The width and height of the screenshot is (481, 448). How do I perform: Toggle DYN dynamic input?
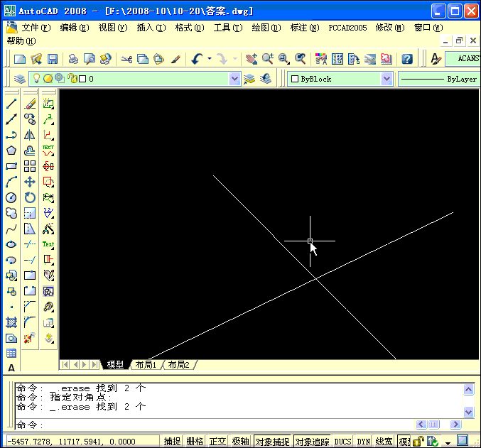tap(364, 442)
